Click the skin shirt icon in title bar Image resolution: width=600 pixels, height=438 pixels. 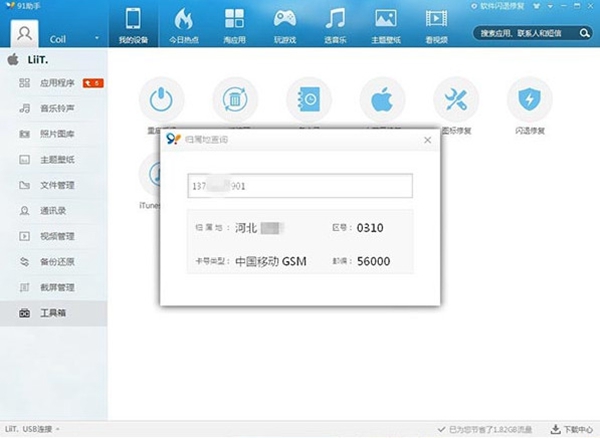537,6
